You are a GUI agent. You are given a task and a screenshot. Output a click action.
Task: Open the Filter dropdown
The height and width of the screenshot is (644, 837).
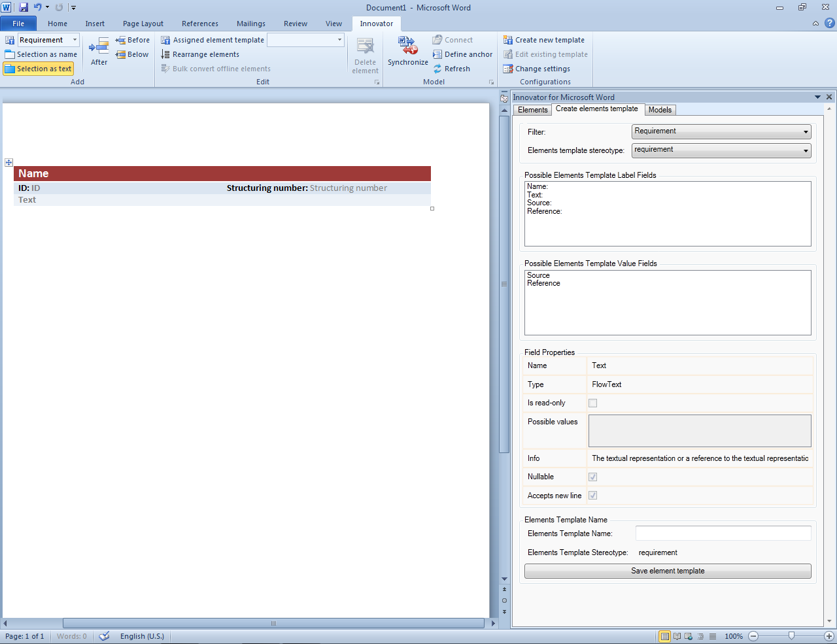(721, 131)
